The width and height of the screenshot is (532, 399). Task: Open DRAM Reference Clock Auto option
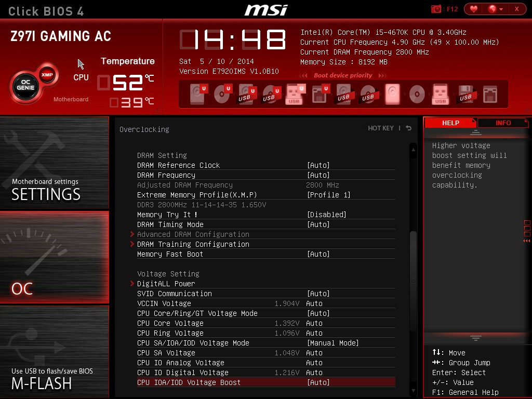[318, 165]
